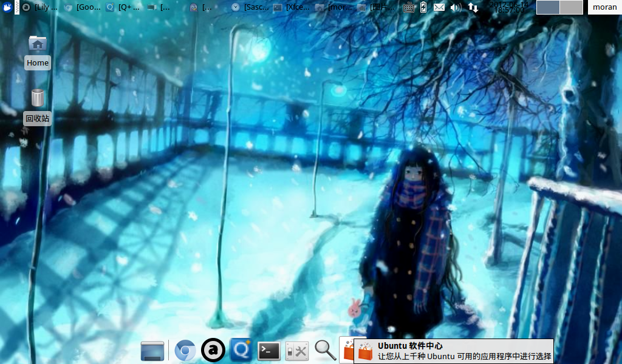Open the network connection indicator
This screenshot has height=364, width=622.
point(473,7)
